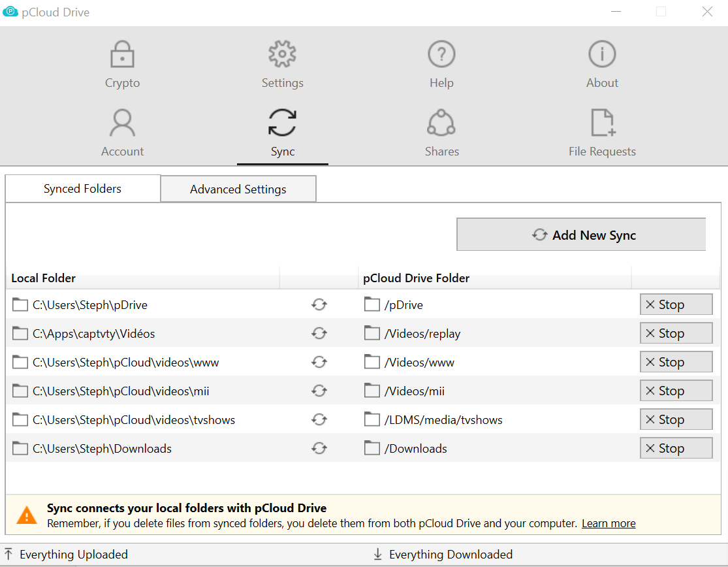Switch to the Advanced Settings tab
This screenshot has height=567, width=728.
[x=238, y=189]
